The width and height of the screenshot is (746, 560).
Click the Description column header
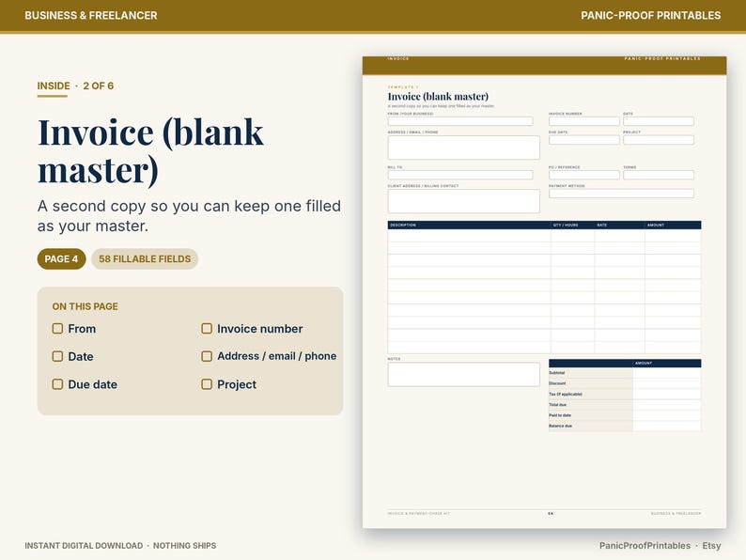point(469,226)
